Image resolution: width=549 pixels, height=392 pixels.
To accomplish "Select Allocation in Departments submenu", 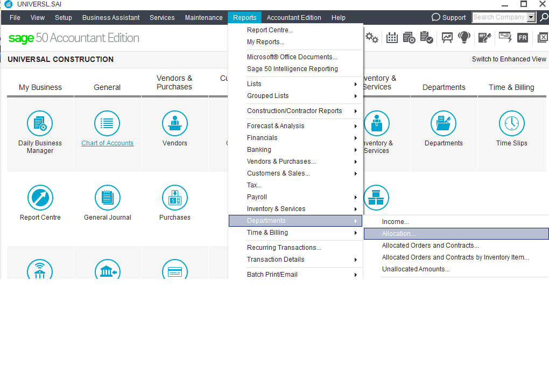I will click(456, 234).
